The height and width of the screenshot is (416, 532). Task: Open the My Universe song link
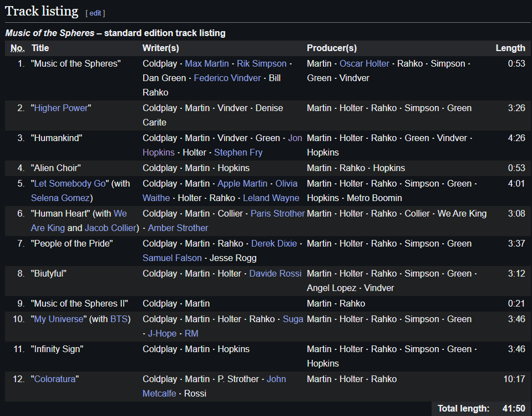tap(59, 319)
